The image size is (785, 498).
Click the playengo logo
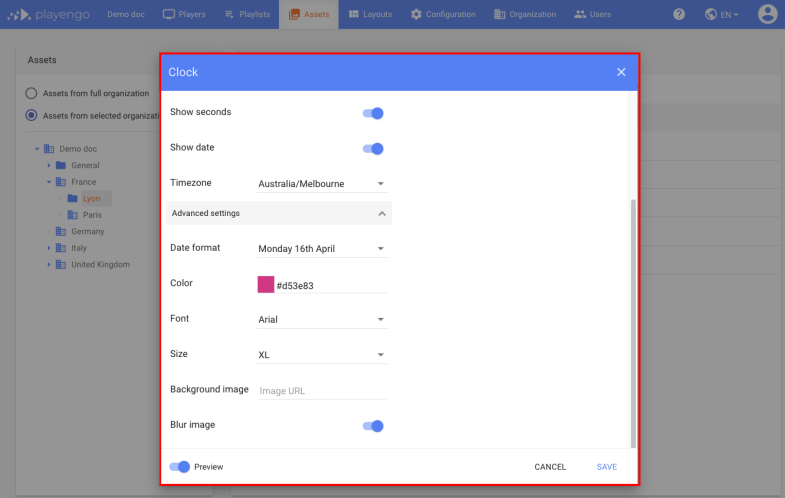point(49,15)
